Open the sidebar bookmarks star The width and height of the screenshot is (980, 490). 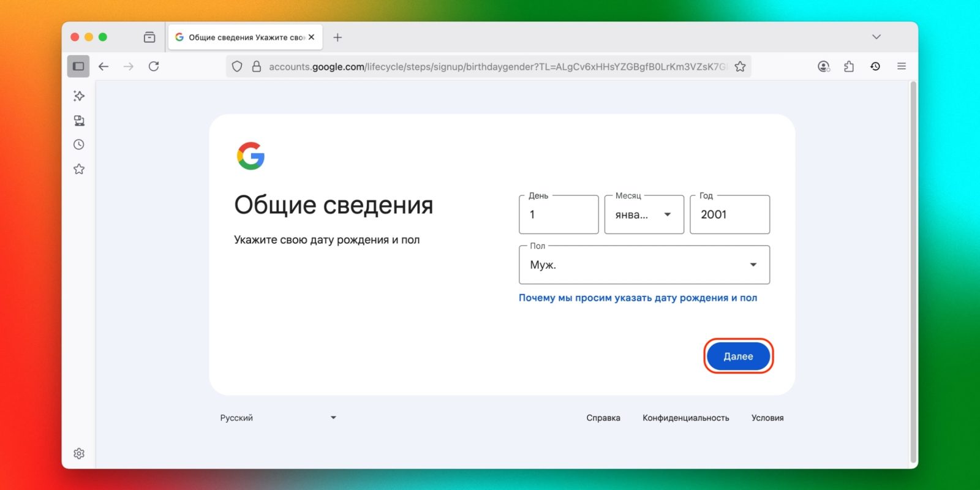coord(79,169)
